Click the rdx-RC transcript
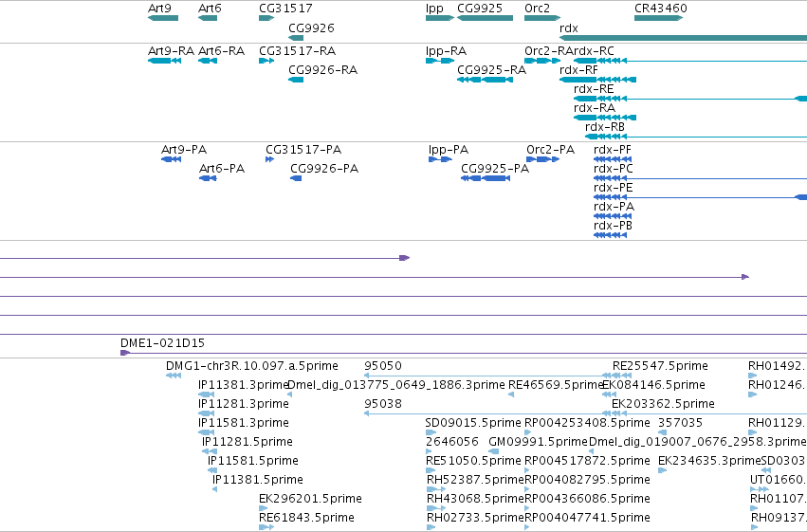 pos(690,61)
